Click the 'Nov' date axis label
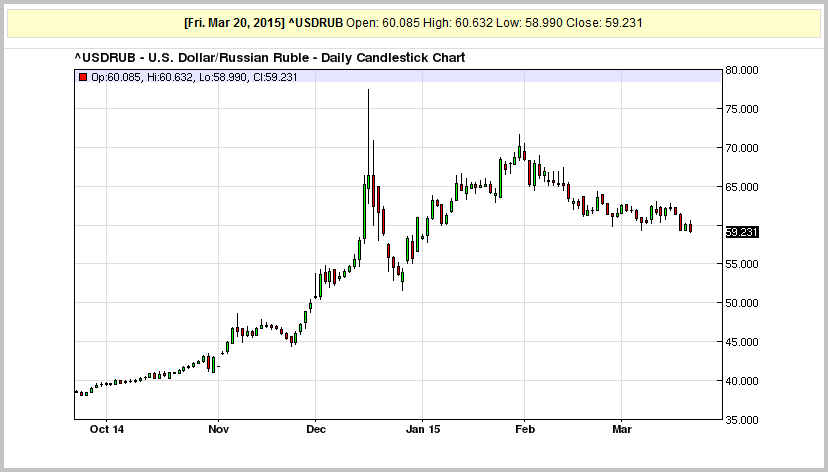The width and height of the screenshot is (828, 472). [219, 429]
